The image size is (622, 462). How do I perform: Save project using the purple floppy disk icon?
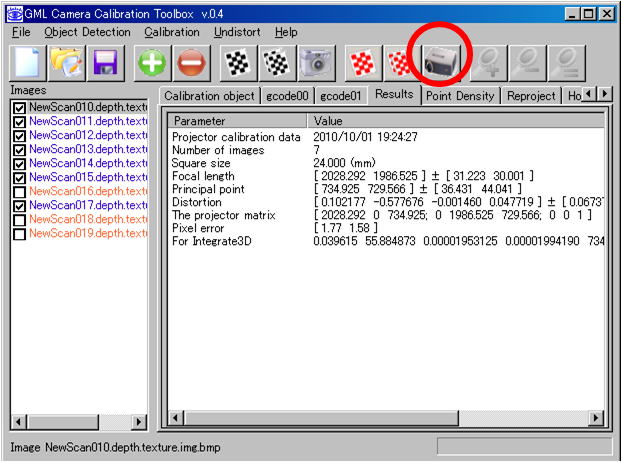[x=106, y=64]
